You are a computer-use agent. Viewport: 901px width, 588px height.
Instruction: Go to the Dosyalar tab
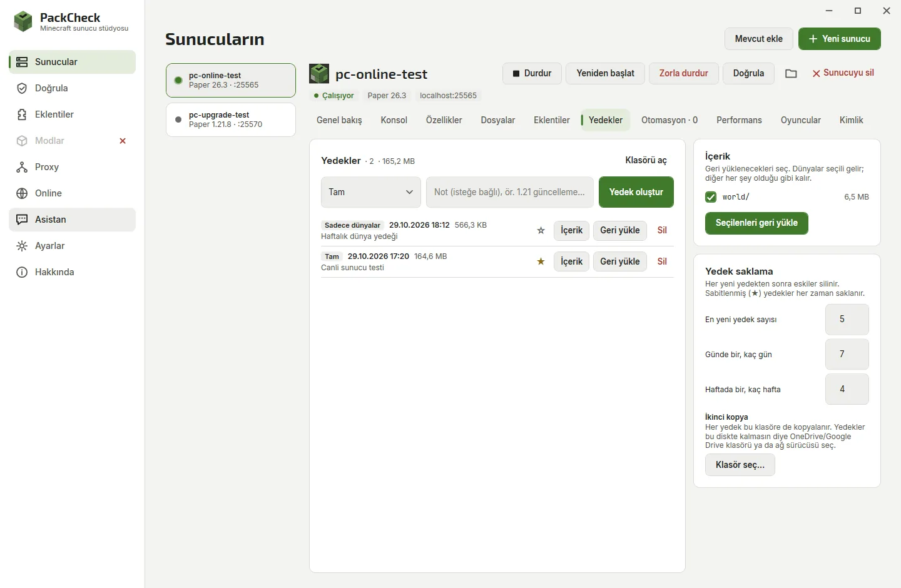(x=498, y=120)
